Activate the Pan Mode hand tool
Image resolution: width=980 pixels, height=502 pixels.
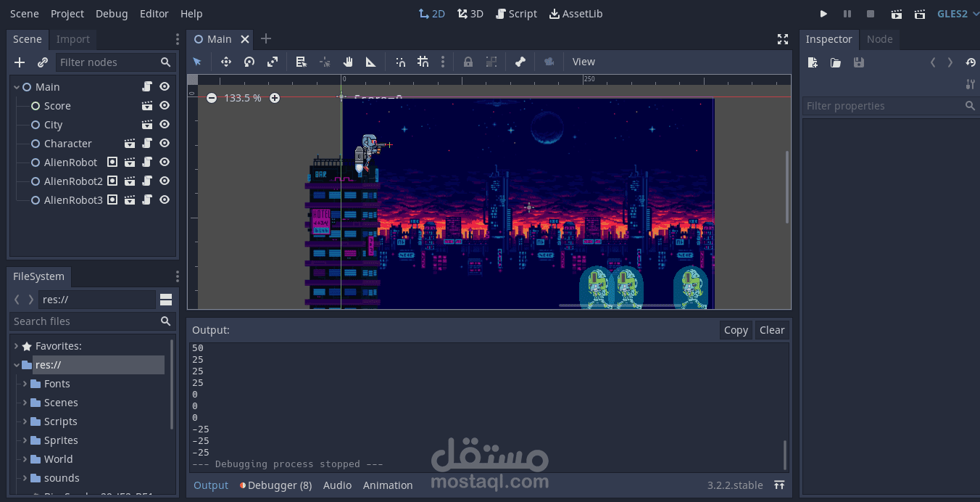click(x=348, y=62)
